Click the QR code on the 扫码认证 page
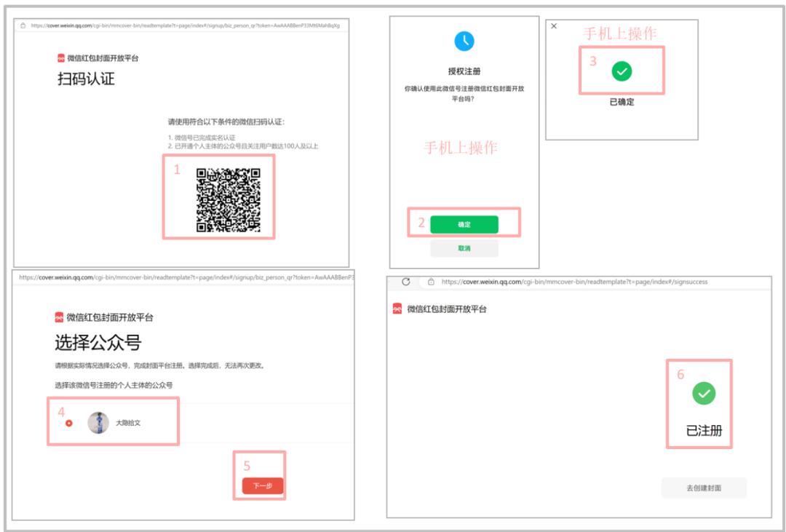The image size is (786, 532). [228, 200]
